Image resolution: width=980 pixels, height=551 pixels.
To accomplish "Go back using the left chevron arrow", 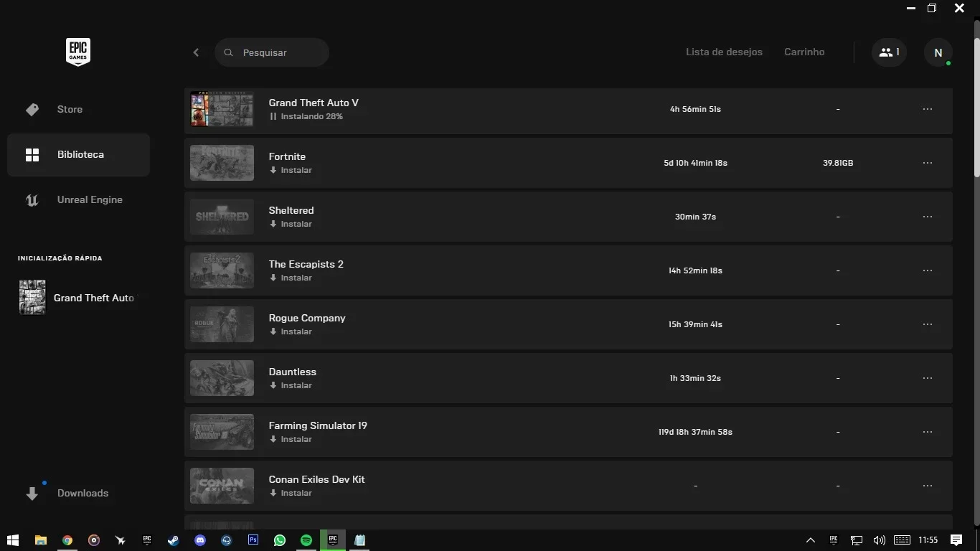I will pyautogui.click(x=196, y=52).
